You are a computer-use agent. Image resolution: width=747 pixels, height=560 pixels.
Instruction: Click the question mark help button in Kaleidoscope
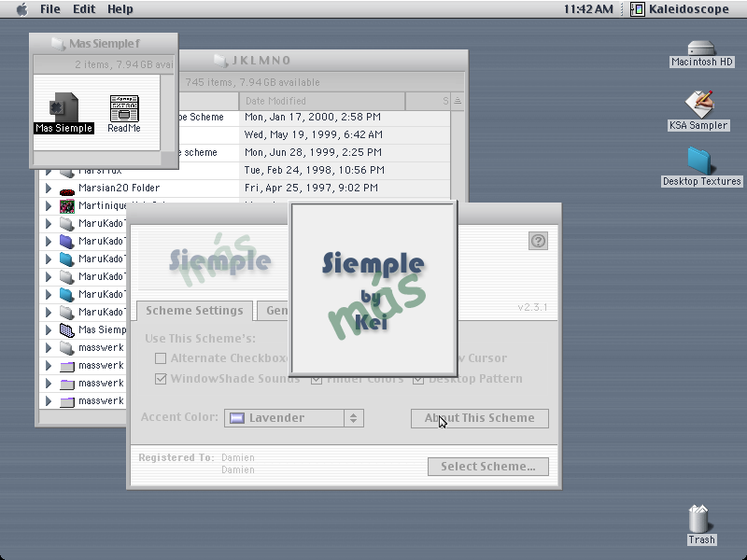(539, 241)
